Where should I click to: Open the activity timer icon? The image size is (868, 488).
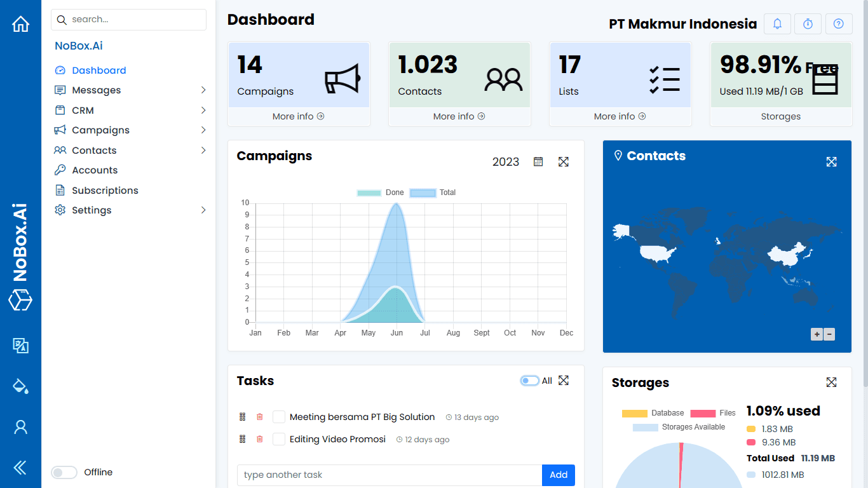[x=808, y=24]
